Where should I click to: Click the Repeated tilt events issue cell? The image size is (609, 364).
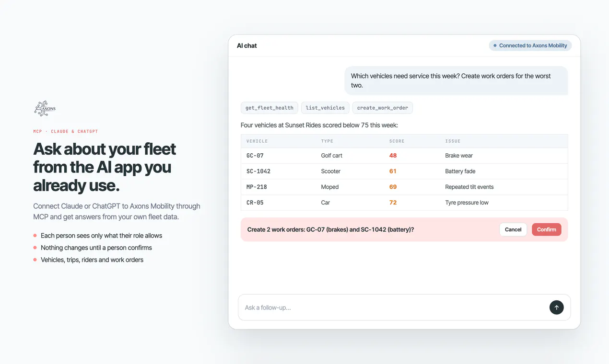click(x=469, y=187)
